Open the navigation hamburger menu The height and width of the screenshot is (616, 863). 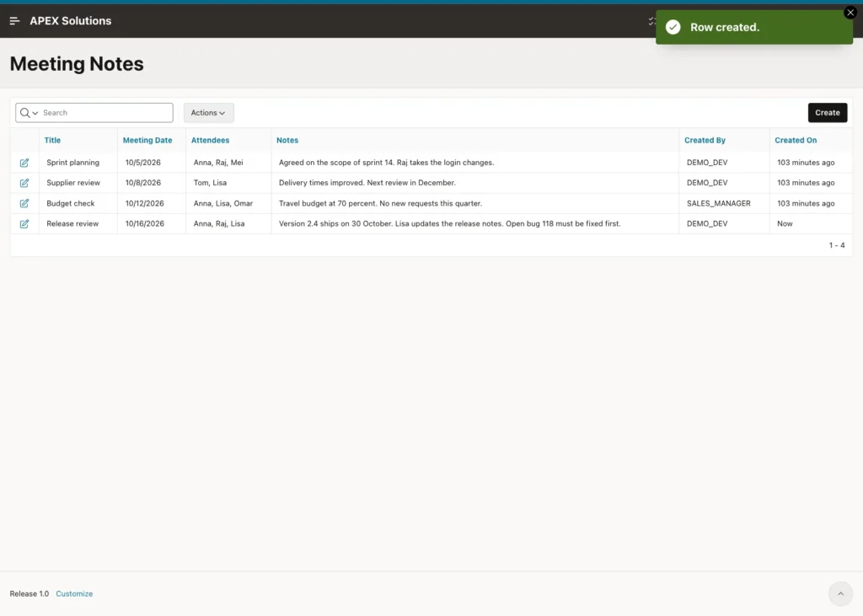15,21
